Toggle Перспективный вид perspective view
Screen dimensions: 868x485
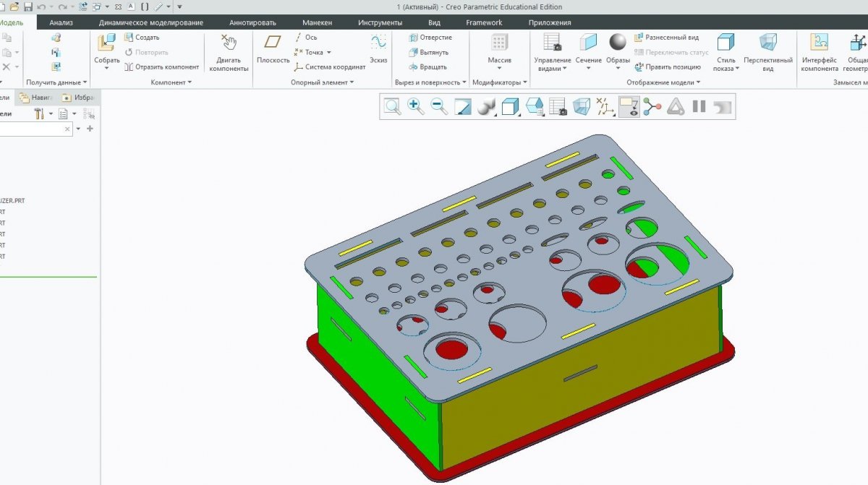tap(767, 43)
